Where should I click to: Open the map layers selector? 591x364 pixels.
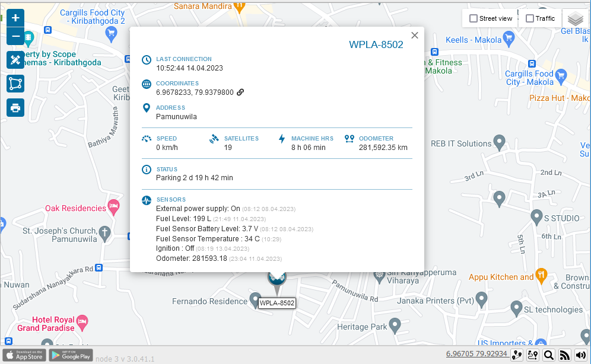(575, 19)
